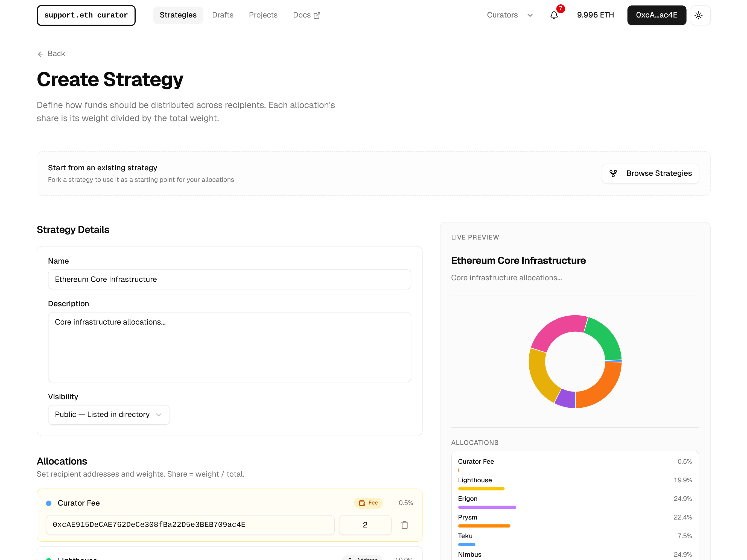Screen dimensions: 747x560
Task: Click the blue dot beside Curator Fee
Action: [49, 503]
